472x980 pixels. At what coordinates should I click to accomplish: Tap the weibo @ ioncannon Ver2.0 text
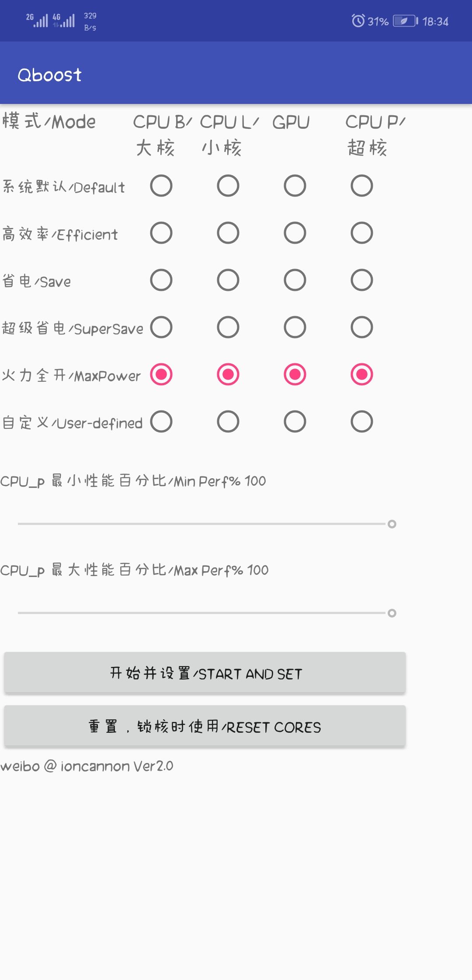(x=87, y=766)
